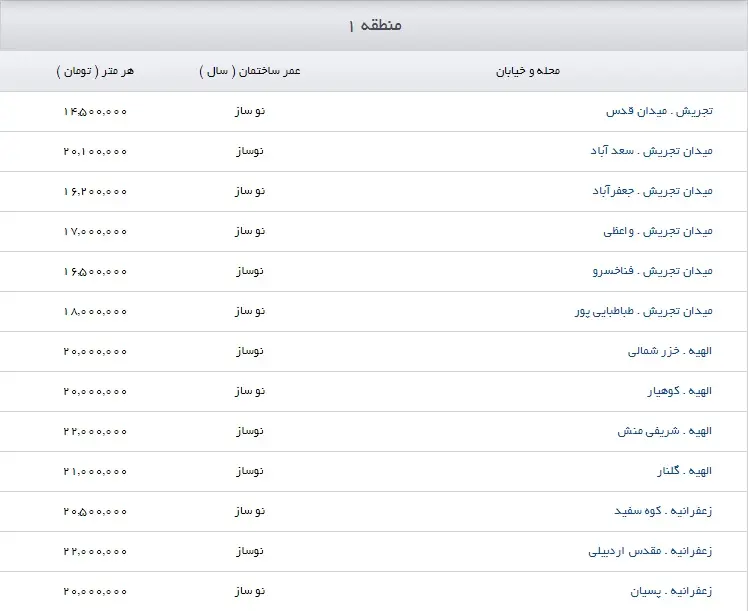748x611 pixels.
Task: Click the 'عمر ساختمان ( سال )' column header
Action: pyautogui.click(x=250, y=71)
